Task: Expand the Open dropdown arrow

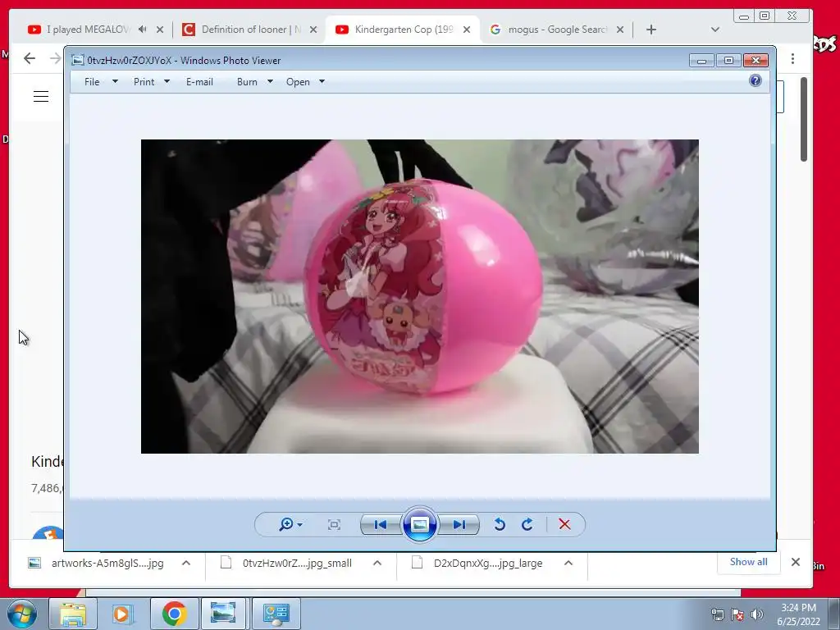Action: (322, 82)
